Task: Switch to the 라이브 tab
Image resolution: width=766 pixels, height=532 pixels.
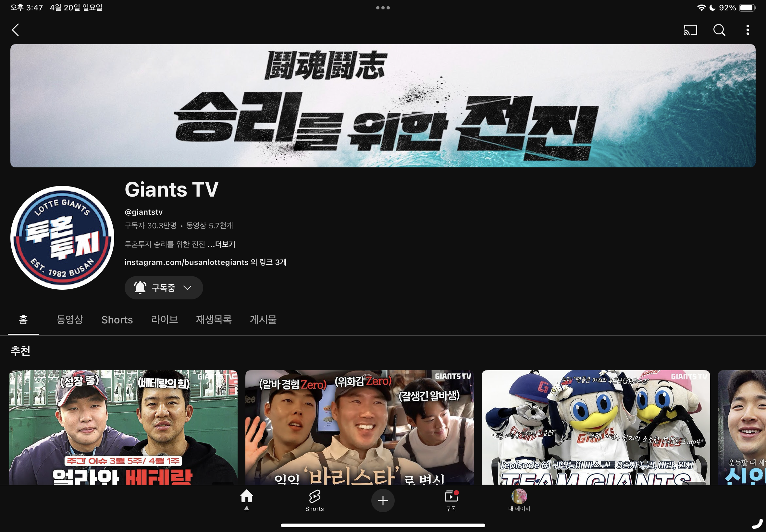Action: pos(165,320)
